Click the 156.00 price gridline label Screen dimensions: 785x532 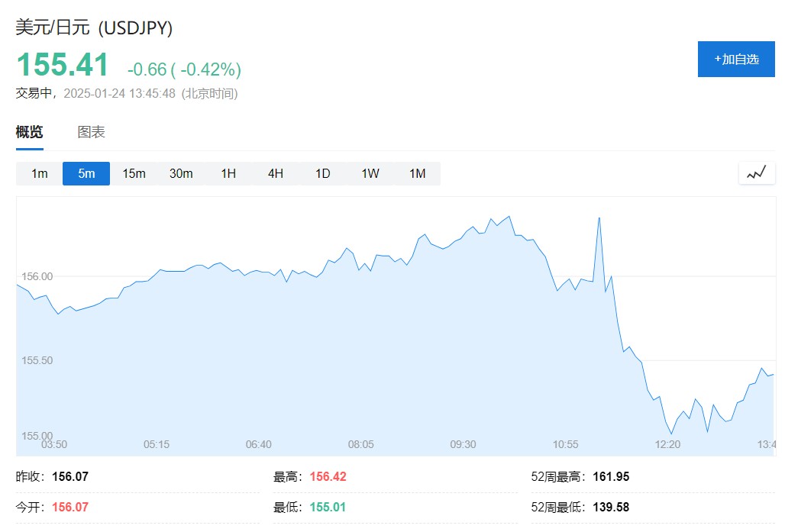(37, 276)
